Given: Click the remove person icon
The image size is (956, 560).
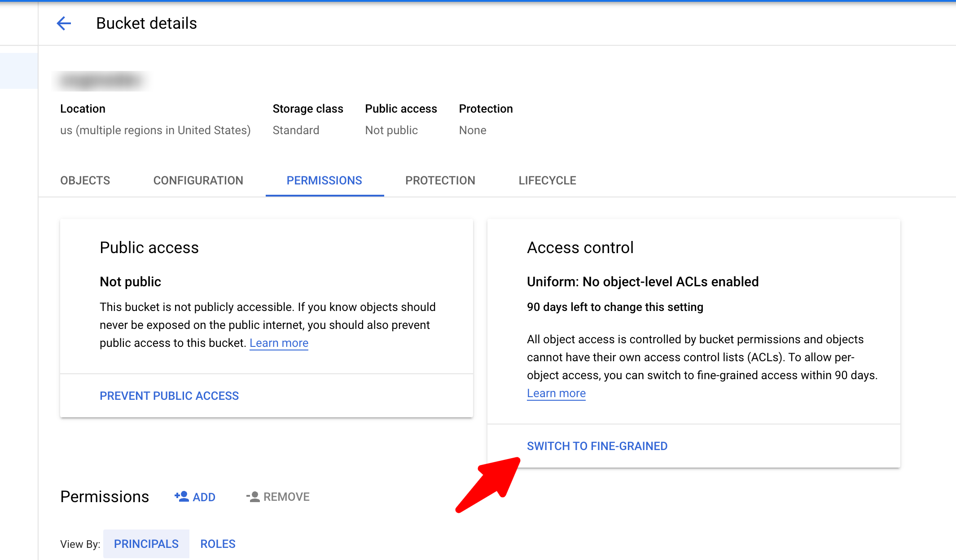Looking at the screenshot, I should [x=254, y=496].
